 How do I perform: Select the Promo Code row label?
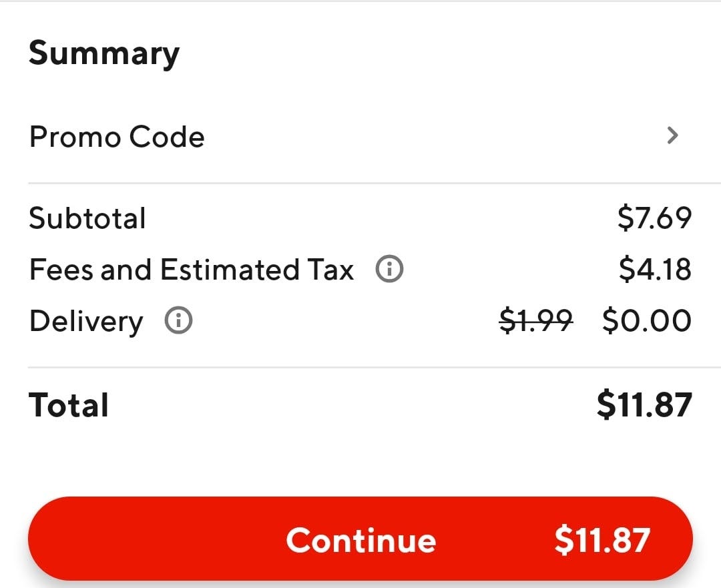pyautogui.click(x=117, y=137)
